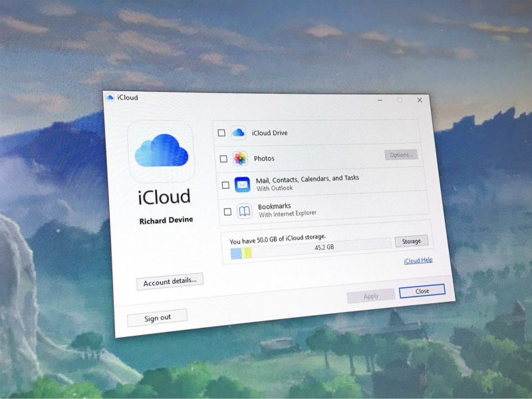Screen dimensions: 532x399
Task: Open the iCloud Help link
Action: 418,260
